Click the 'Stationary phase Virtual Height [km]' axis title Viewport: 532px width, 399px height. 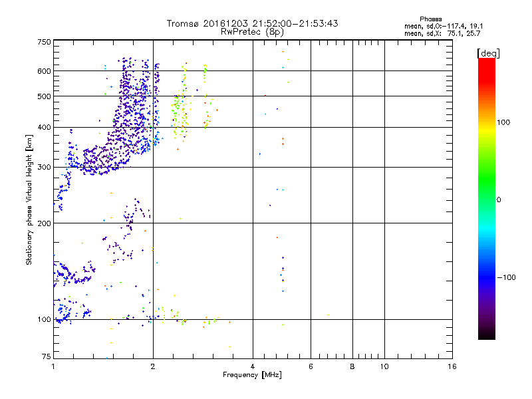click(29, 199)
